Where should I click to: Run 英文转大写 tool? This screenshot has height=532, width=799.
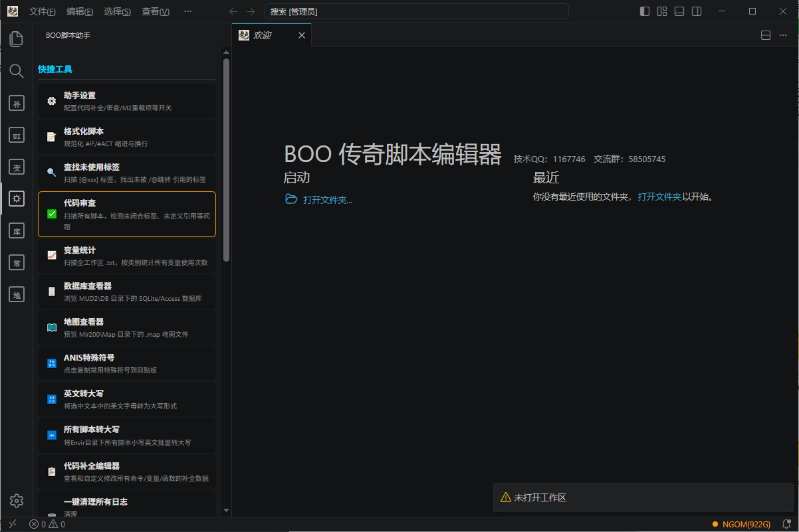(x=127, y=399)
